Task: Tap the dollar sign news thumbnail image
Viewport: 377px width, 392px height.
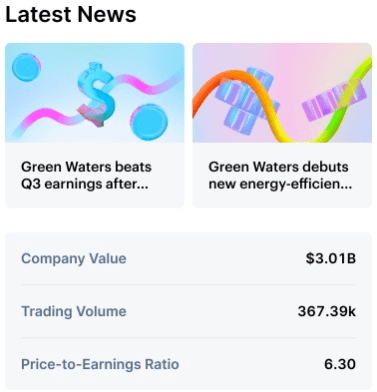Action: pos(95,93)
